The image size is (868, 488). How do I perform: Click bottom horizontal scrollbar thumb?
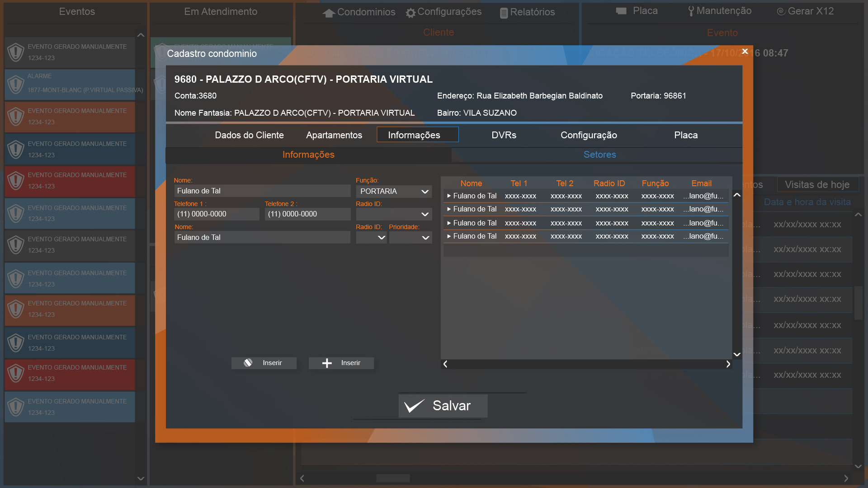click(x=393, y=478)
